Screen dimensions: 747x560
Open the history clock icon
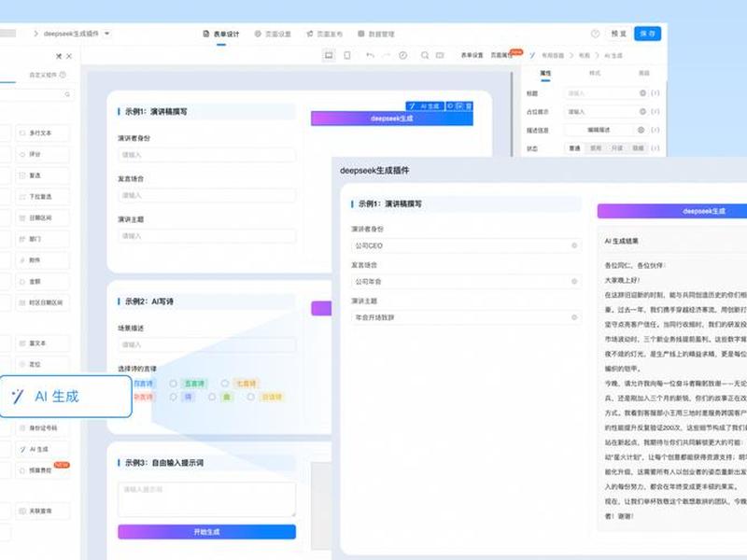click(x=403, y=55)
